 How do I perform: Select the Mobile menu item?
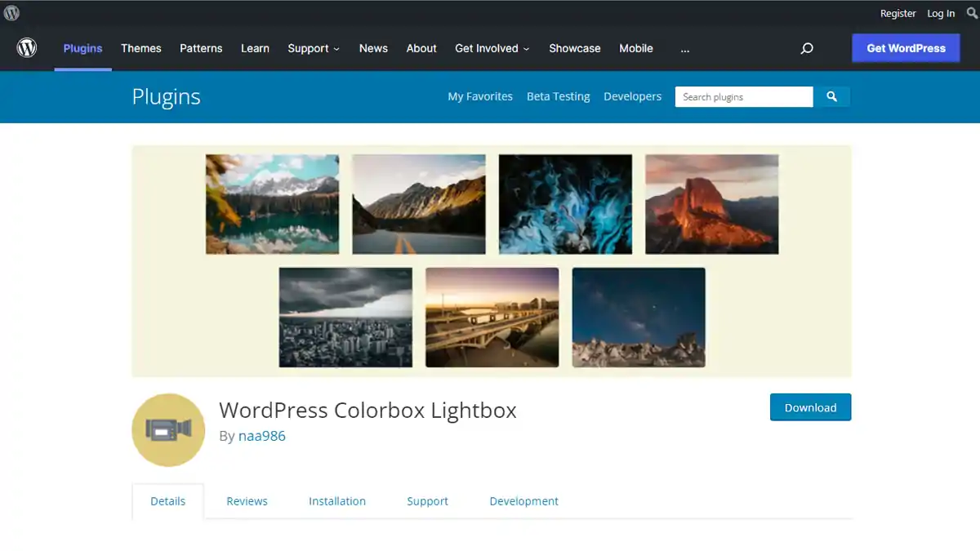pos(636,48)
